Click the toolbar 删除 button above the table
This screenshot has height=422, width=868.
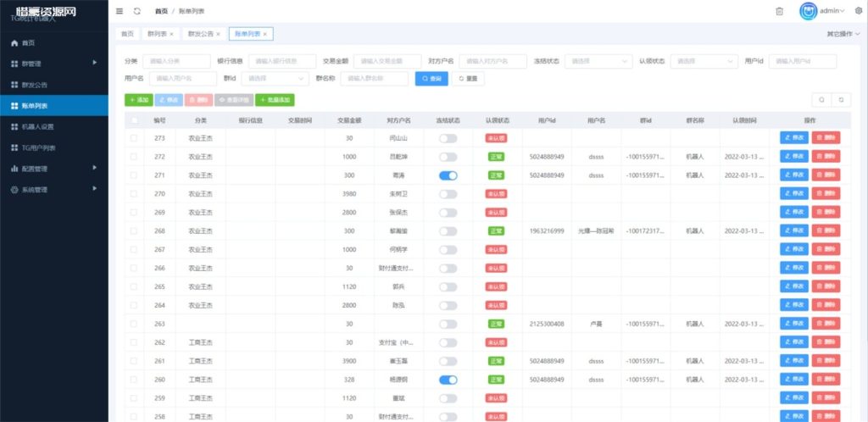point(198,100)
